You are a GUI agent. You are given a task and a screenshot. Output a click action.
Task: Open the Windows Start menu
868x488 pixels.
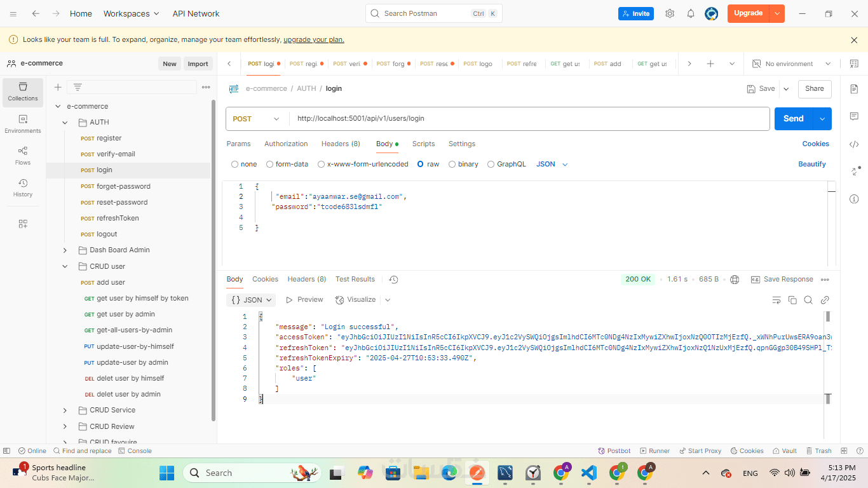click(x=166, y=473)
